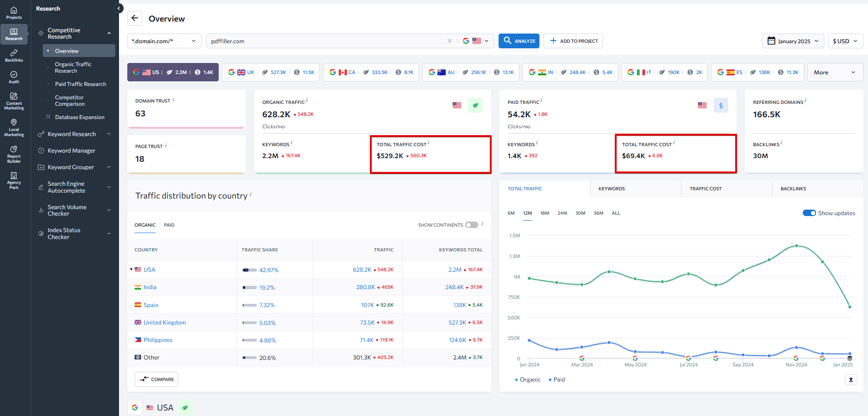Click the Organic Traffic leaf icon
Viewport: 868px width, 416px height.
(x=475, y=105)
